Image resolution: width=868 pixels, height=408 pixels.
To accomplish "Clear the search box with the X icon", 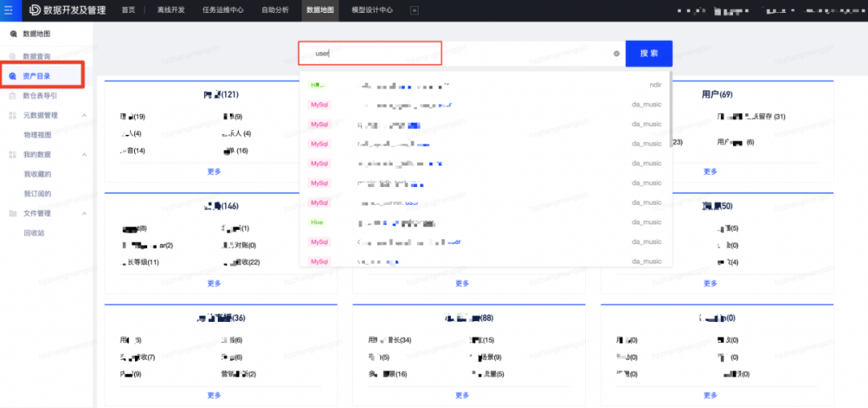I will 616,54.
